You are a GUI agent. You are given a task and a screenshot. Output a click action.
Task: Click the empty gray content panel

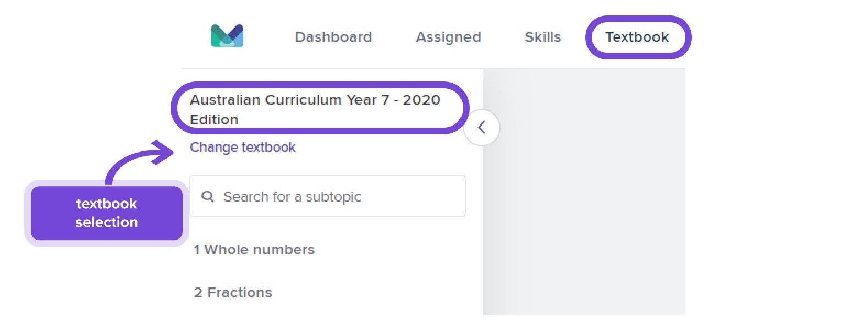pos(584,192)
